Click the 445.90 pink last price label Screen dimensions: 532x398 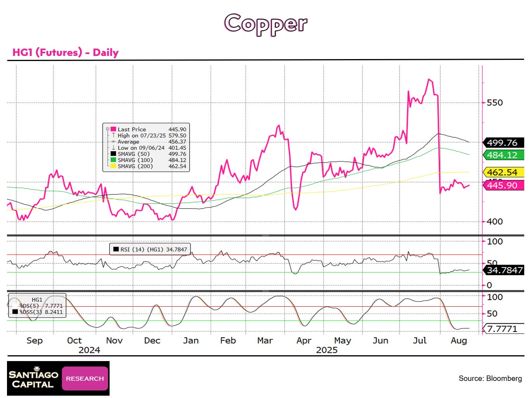click(x=503, y=185)
